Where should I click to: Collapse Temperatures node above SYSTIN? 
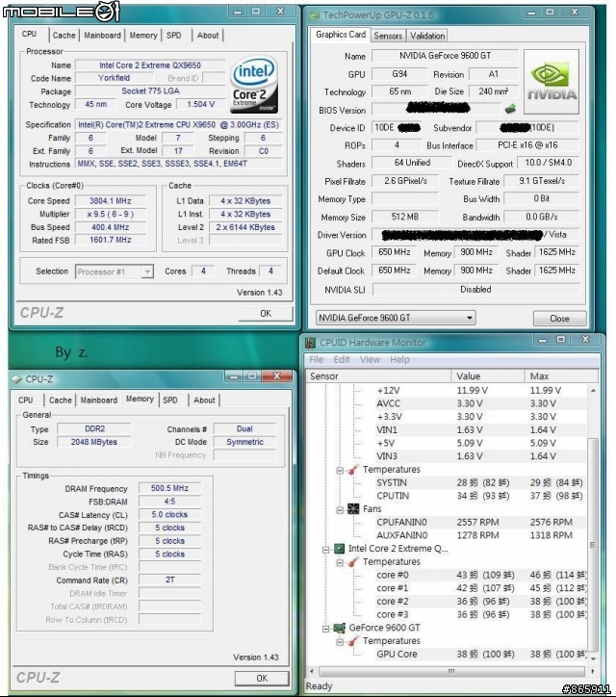(340, 471)
